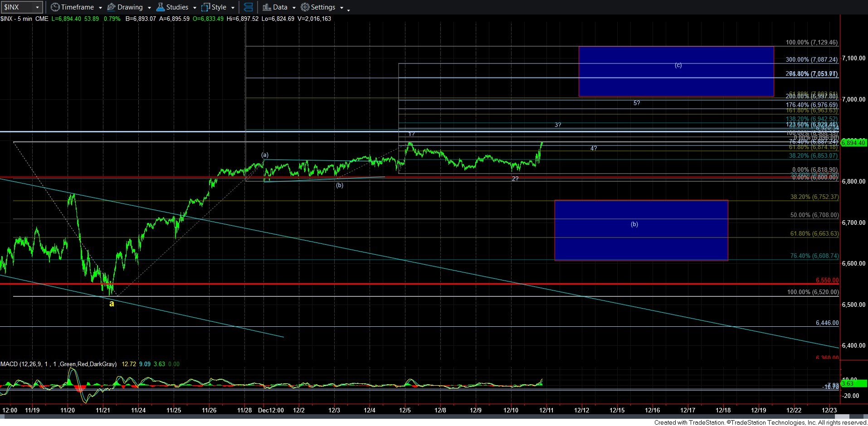Click the Style overlapping squares icon

205,7
